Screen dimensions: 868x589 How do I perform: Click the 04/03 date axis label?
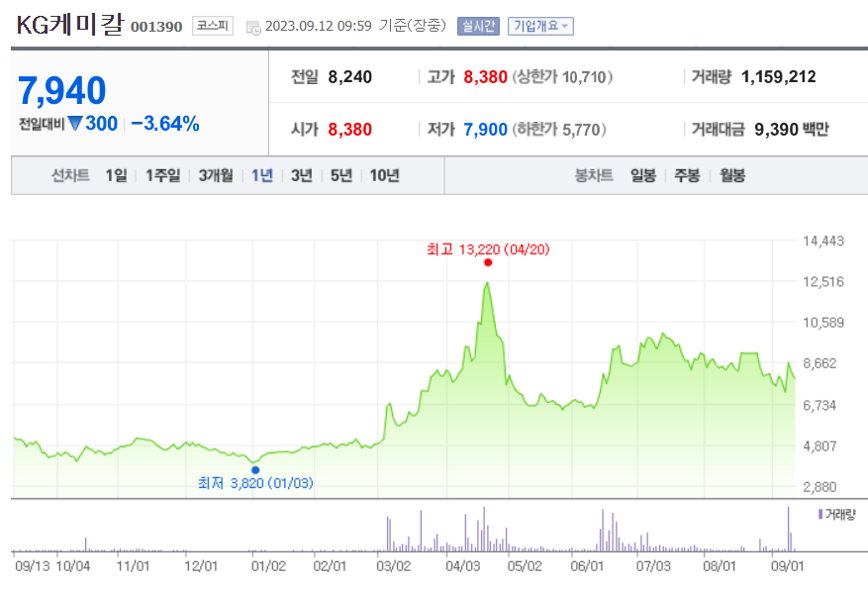(x=463, y=566)
